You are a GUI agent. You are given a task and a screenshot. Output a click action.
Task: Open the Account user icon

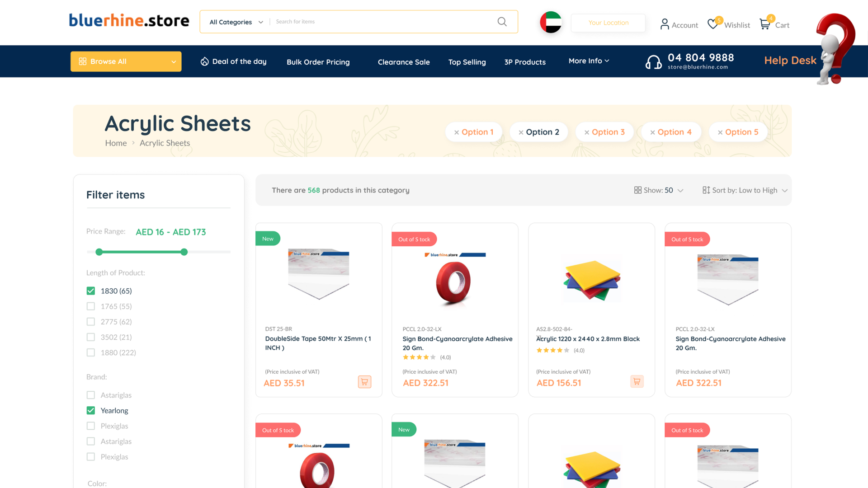pos(664,24)
